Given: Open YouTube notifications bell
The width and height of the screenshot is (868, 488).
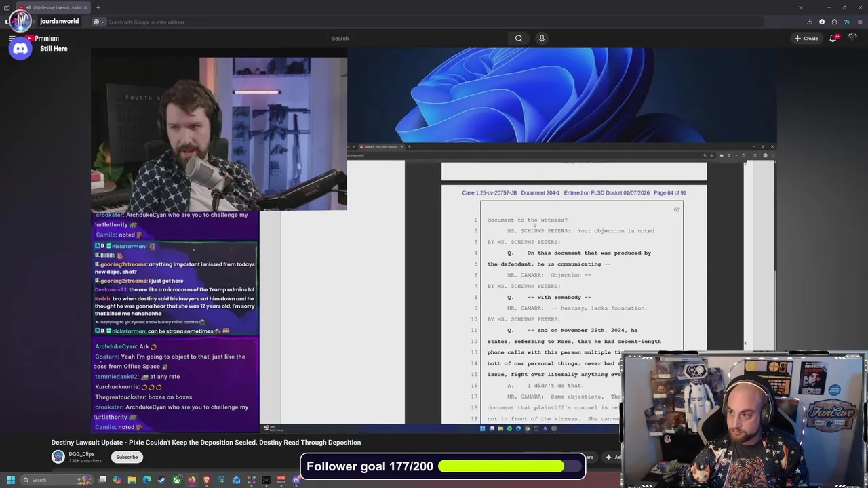Looking at the screenshot, I should tap(833, 39).
